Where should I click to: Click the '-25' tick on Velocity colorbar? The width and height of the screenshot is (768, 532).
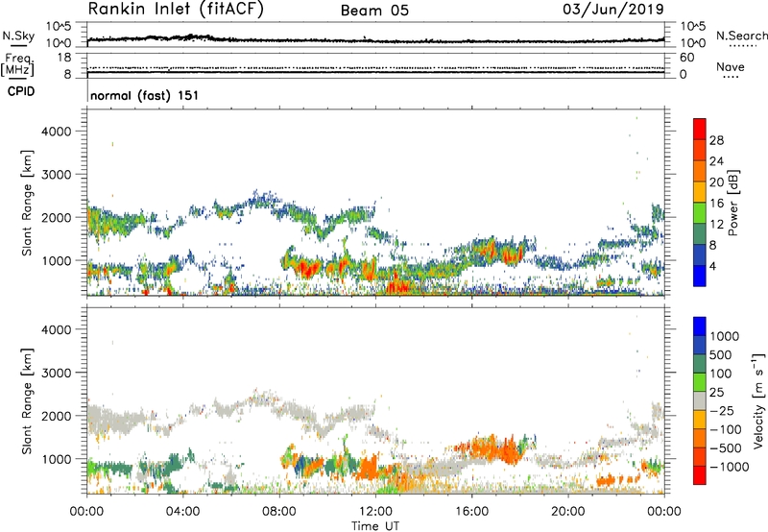(x=722, y=411)
